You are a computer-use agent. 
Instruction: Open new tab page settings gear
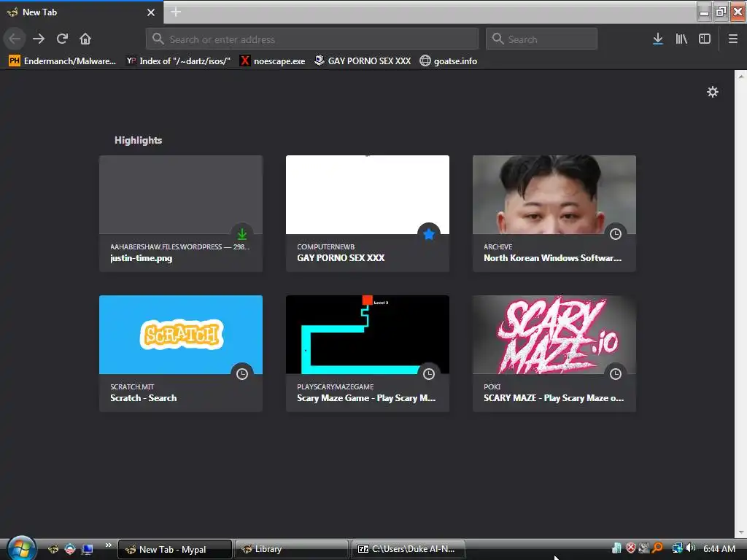712,92
